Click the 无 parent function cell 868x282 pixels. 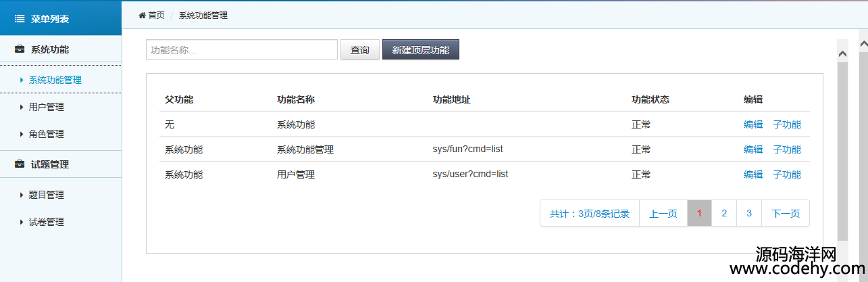click(170, 124)
